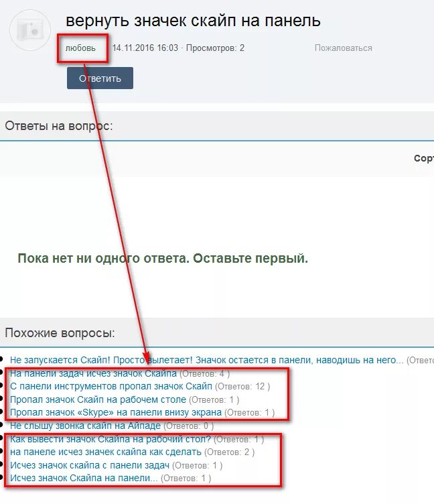This screenshot has width=434, height=504.
Task: Click the 'Ответить' button
Action: [100, 78]
